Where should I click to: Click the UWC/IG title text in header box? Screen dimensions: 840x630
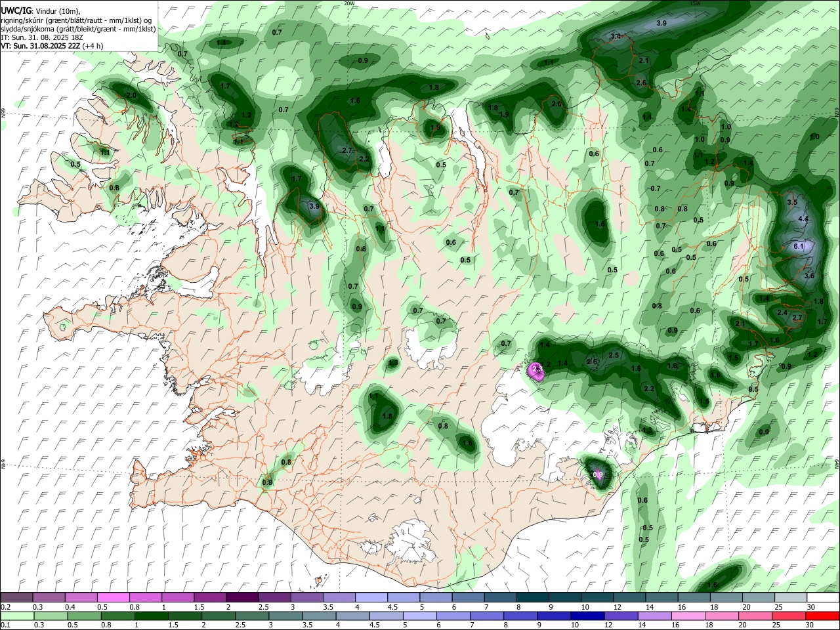16,11
